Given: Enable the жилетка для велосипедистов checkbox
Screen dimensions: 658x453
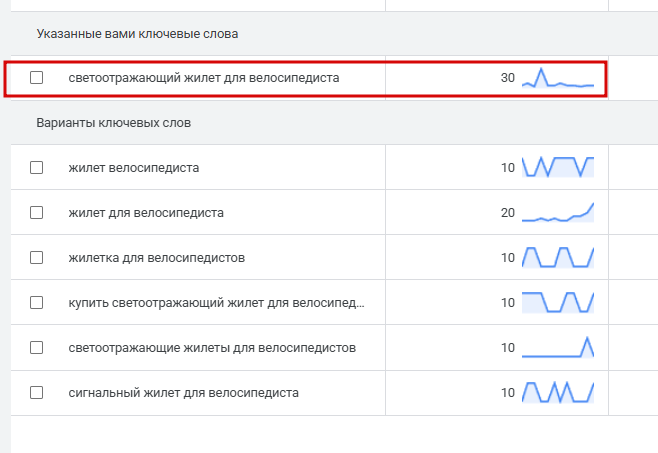Looking at the screenshot, I should coord(37,257).
